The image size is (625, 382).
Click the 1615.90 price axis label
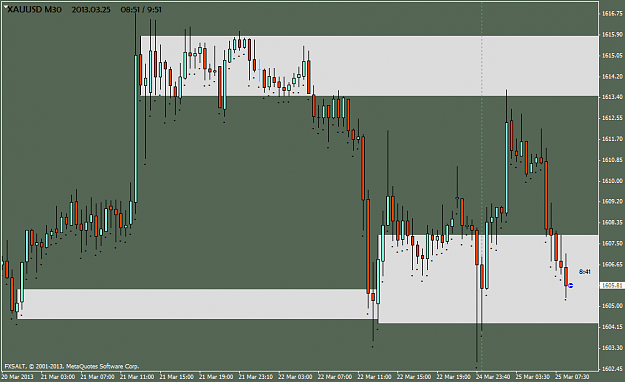(x=612, y=35)
